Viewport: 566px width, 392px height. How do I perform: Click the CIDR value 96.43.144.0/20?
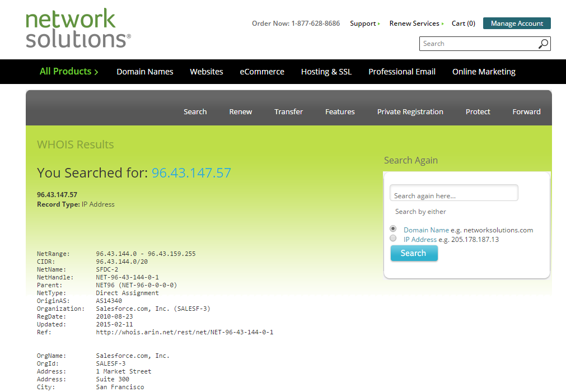tap(121, 262)
